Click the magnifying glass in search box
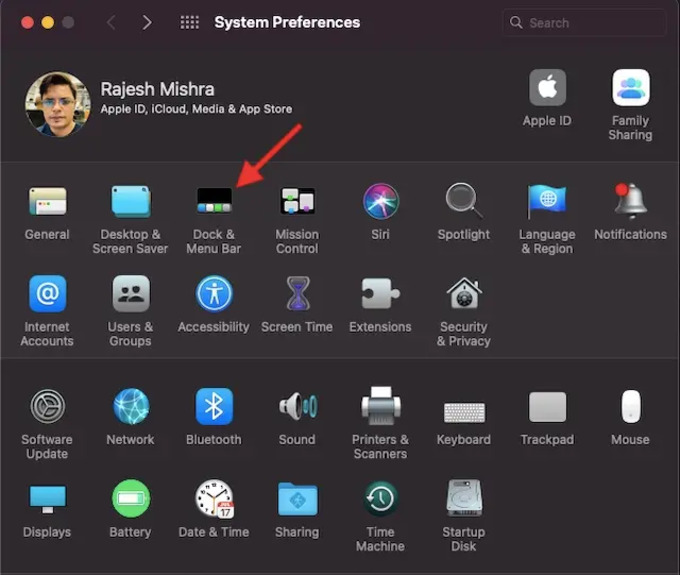 point(516,23)
